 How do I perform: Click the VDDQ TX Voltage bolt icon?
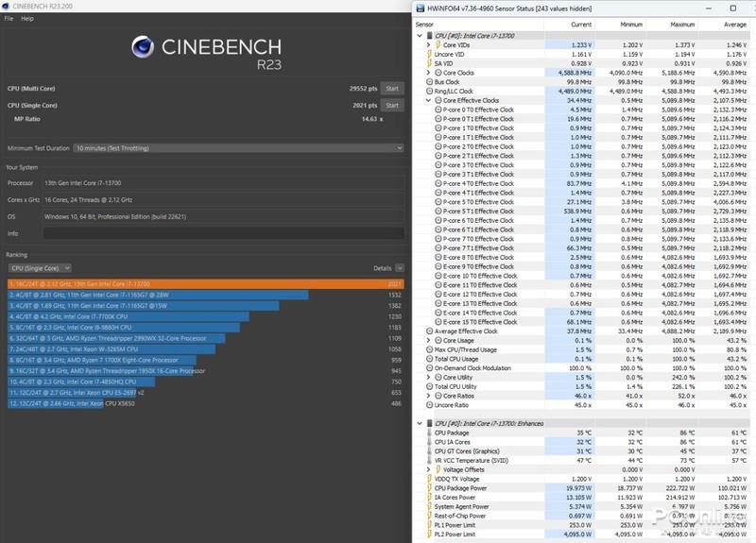(429, 479)
